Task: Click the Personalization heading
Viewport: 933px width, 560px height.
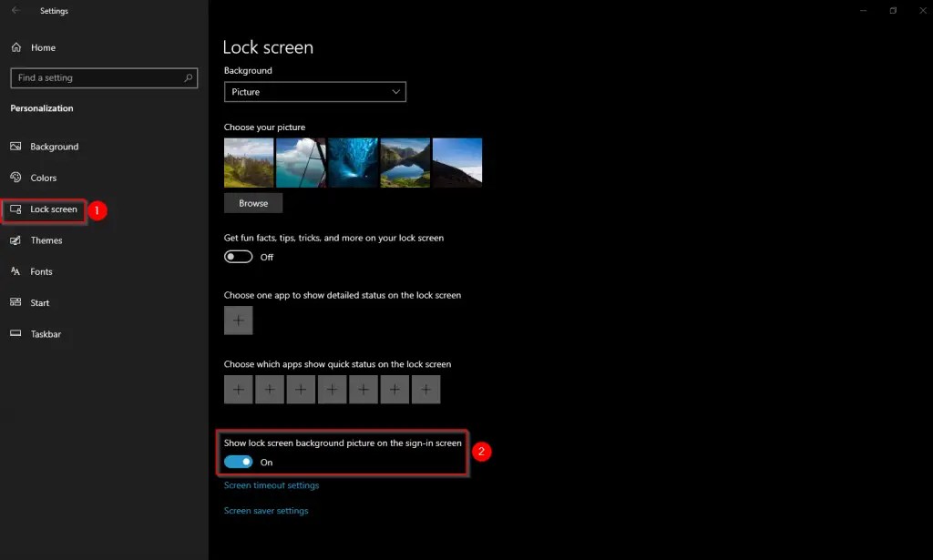Action: 41,107
